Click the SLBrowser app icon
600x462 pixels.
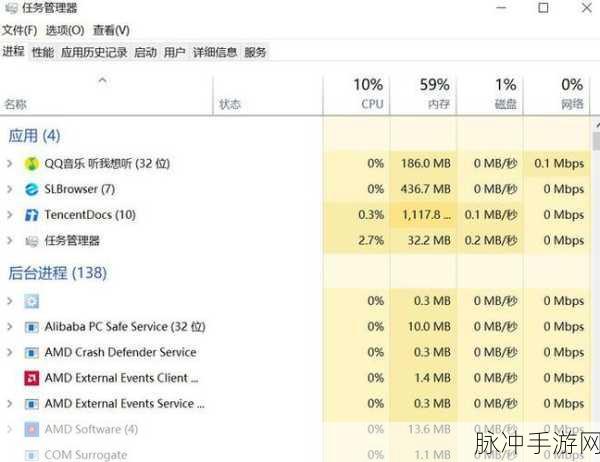[32, 189]
